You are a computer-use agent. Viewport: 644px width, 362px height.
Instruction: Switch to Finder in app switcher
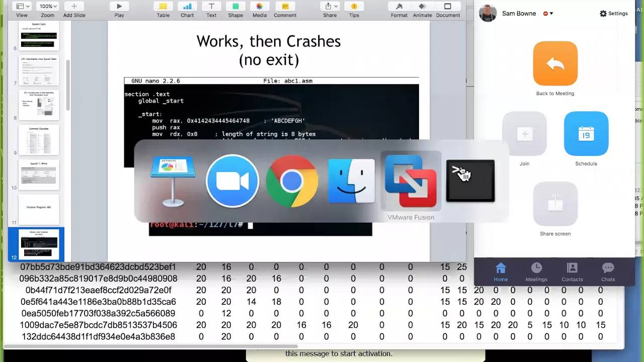(351, 181)
